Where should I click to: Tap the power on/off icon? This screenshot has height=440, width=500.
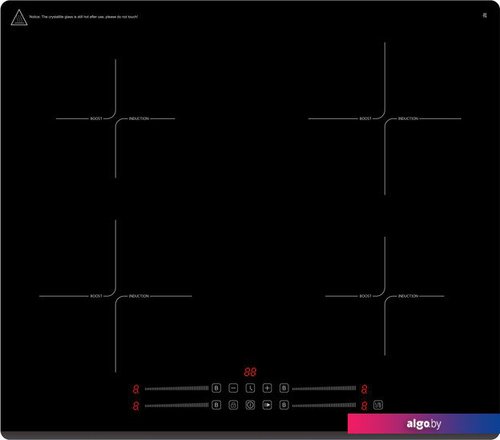(250, 405)
